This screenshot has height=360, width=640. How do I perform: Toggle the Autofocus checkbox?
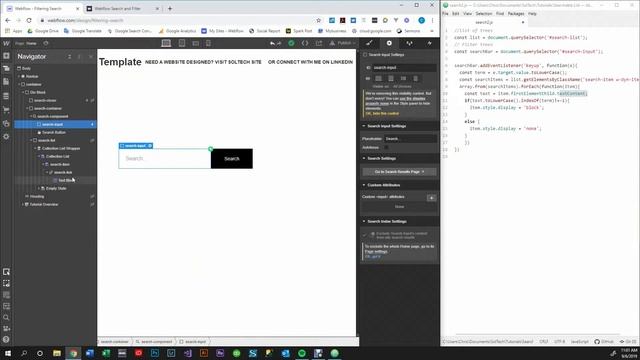(x=386, y=147)
